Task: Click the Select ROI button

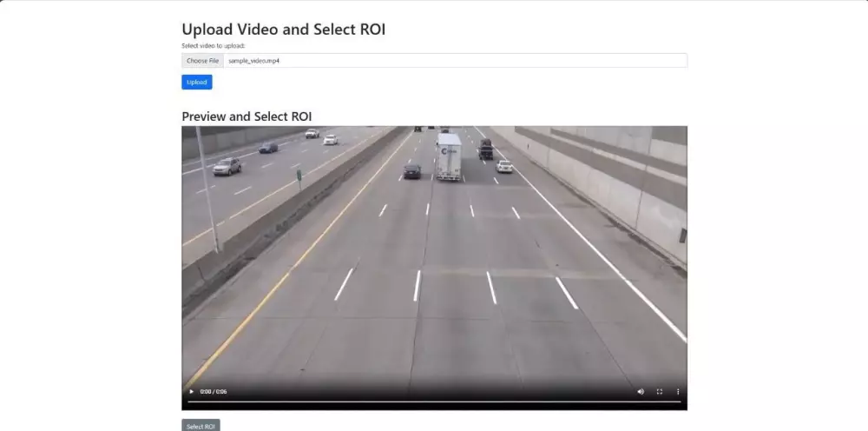Action: (201, 426)
